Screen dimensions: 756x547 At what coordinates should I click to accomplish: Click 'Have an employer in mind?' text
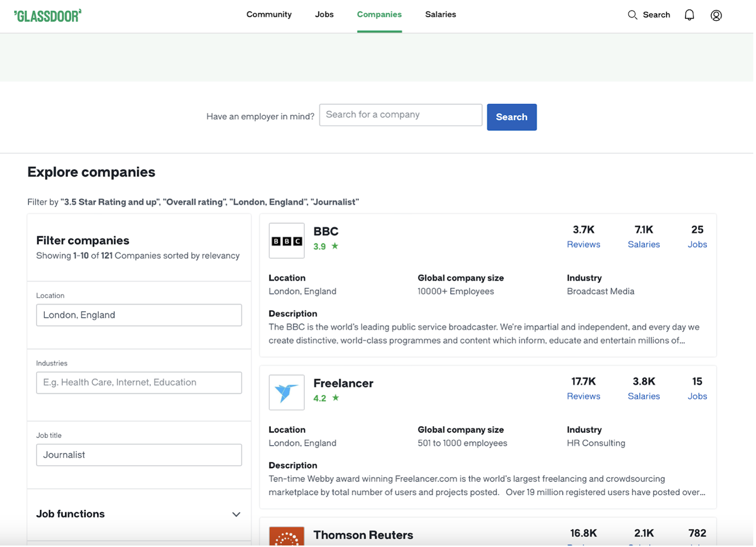(262, 117)
